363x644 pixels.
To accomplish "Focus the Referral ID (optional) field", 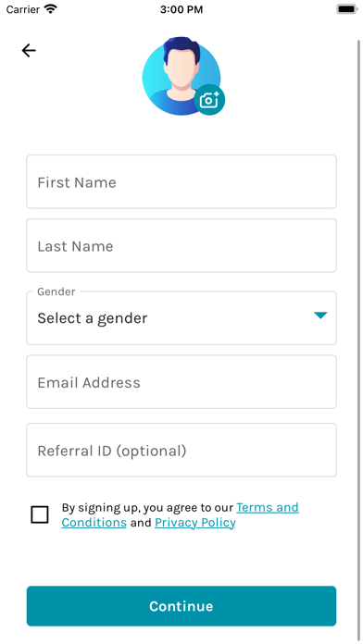I will coord(181,450).
